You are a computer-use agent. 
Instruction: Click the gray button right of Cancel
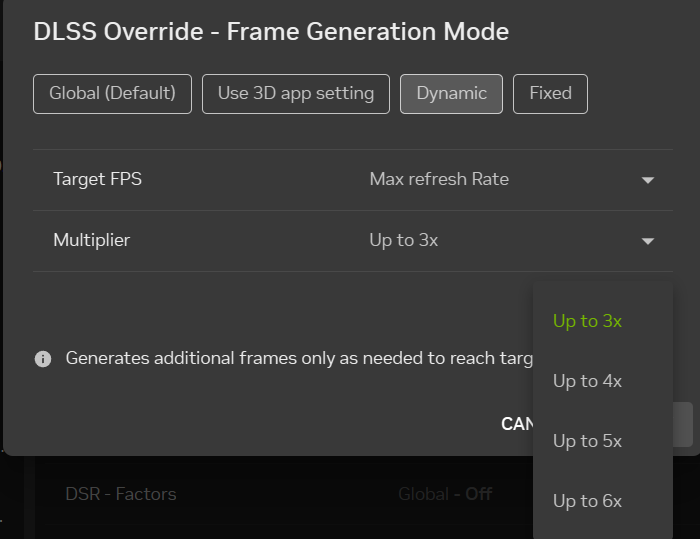(682, 424)
